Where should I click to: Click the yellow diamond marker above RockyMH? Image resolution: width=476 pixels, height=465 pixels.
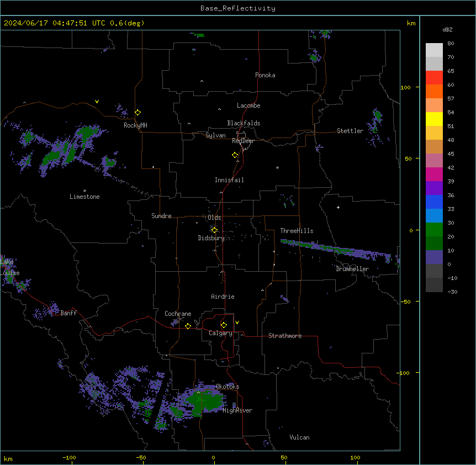tap(138, 113)
